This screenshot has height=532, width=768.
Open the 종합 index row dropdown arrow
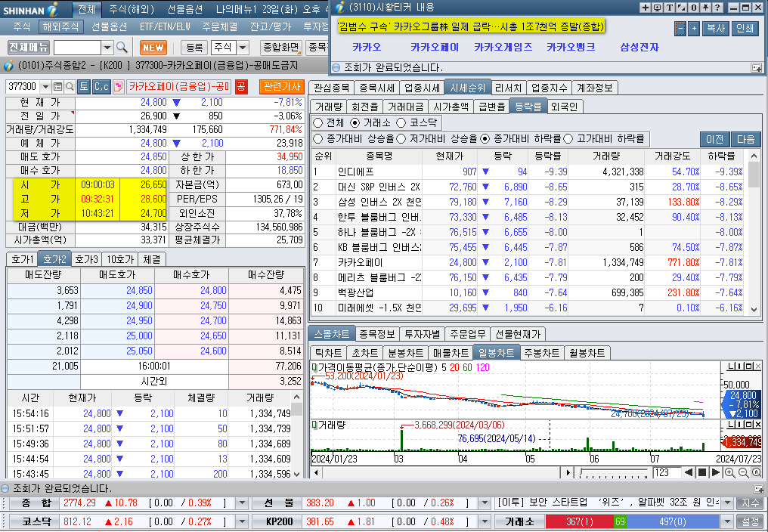242,503
